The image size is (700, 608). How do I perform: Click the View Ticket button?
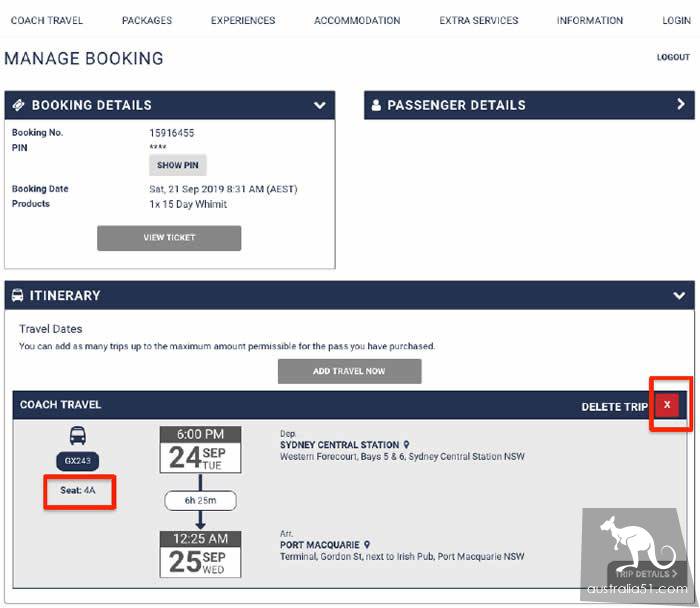[x=169, y=238]
